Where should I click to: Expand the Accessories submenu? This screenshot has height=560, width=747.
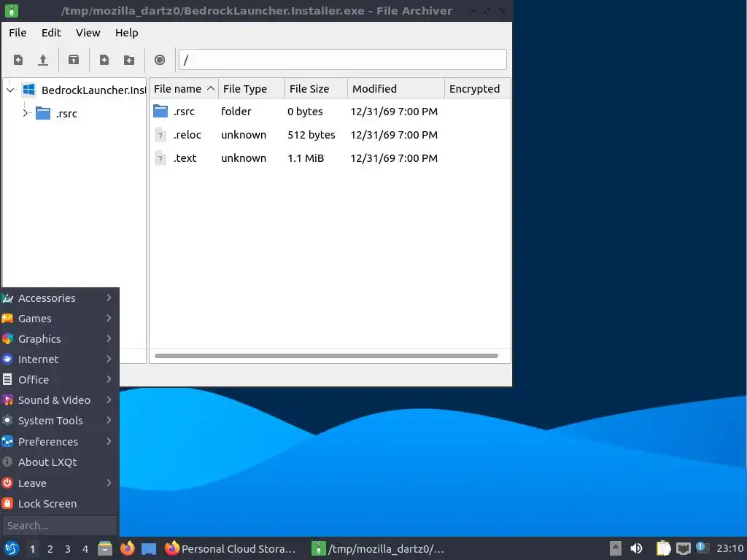[x=109, y=297]
